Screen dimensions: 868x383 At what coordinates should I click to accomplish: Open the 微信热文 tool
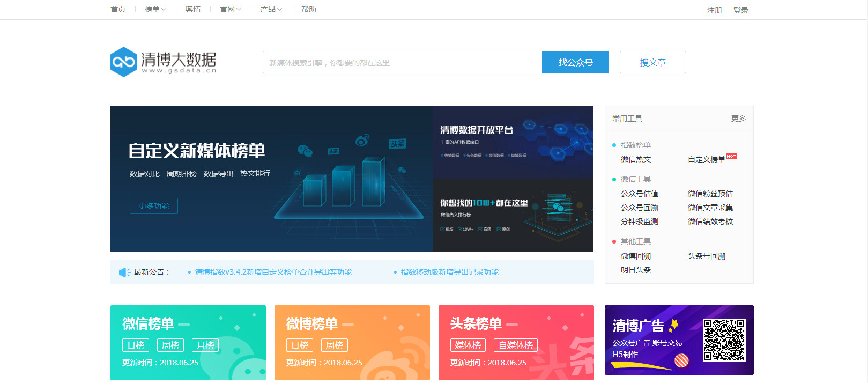[x=636, y=159]
